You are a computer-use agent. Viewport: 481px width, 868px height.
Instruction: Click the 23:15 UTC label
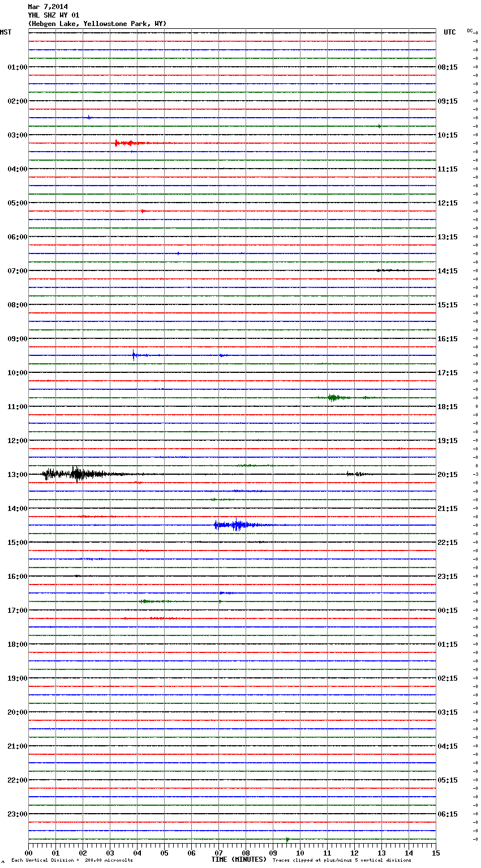[x=448, y=577]
